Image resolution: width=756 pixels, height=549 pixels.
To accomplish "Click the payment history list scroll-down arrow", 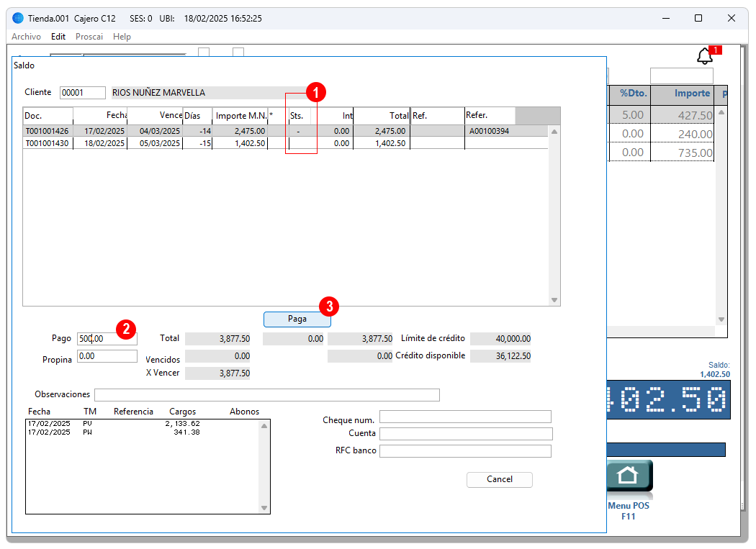I will pyautogui.click(x=264, y=508).
